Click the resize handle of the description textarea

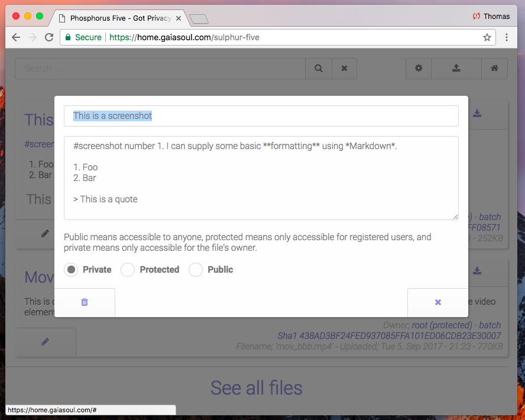tap(455, 217)
